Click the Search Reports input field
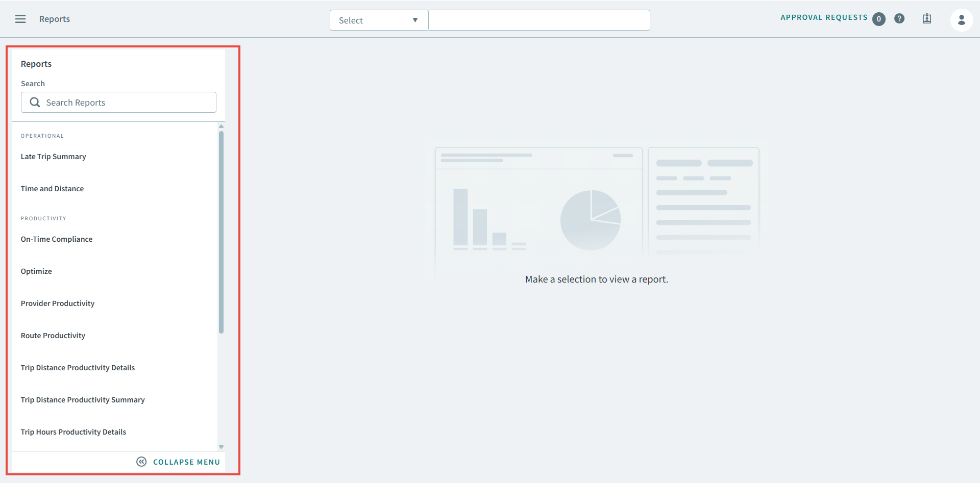Screen dimensions: 980x483 click(117, 102)
